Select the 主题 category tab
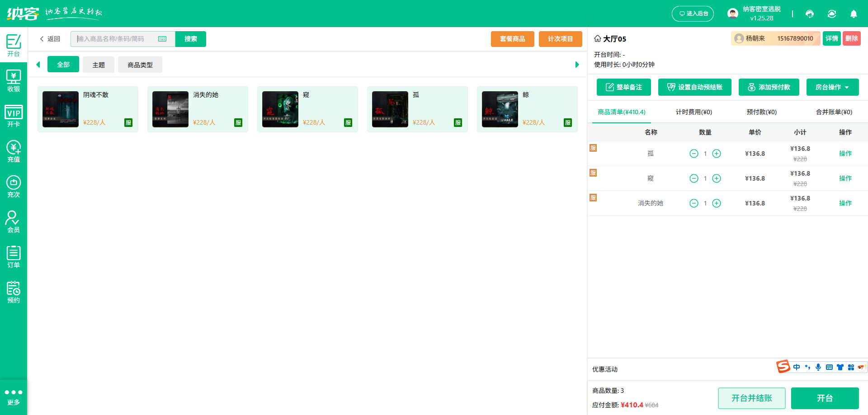The width and height of the screenshot is (868, 415). pos(99,65)
